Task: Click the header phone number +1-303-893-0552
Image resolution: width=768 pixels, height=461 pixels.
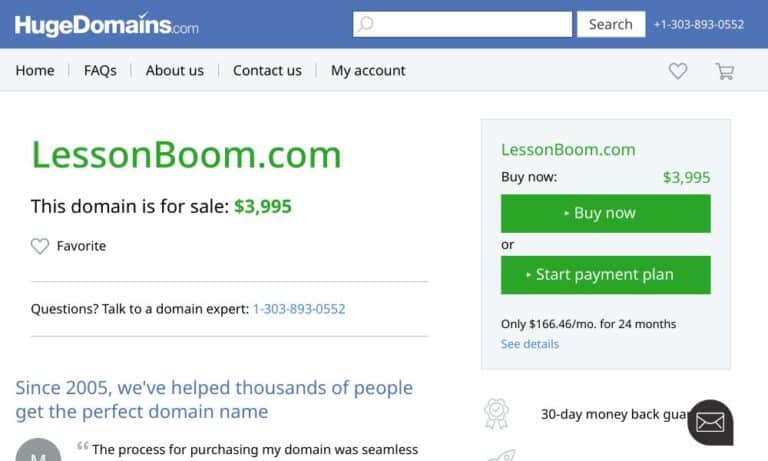Action: (x=699, y=24)
